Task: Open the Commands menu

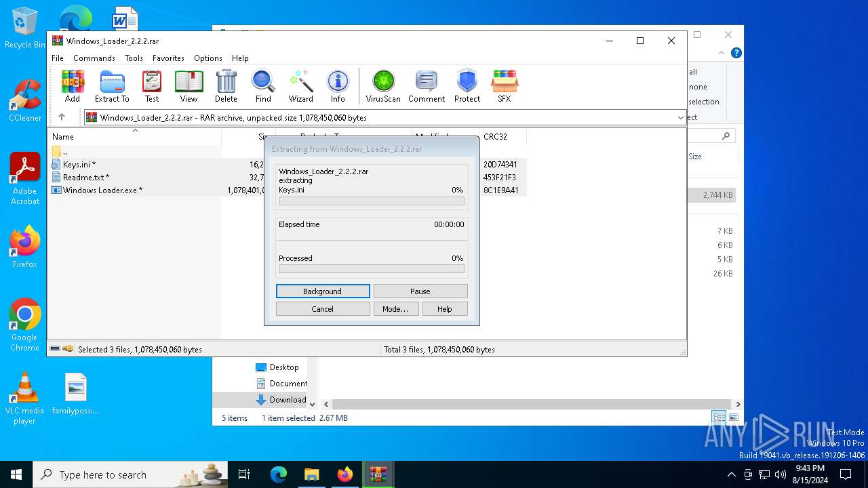Action: (x=94, y=58)
